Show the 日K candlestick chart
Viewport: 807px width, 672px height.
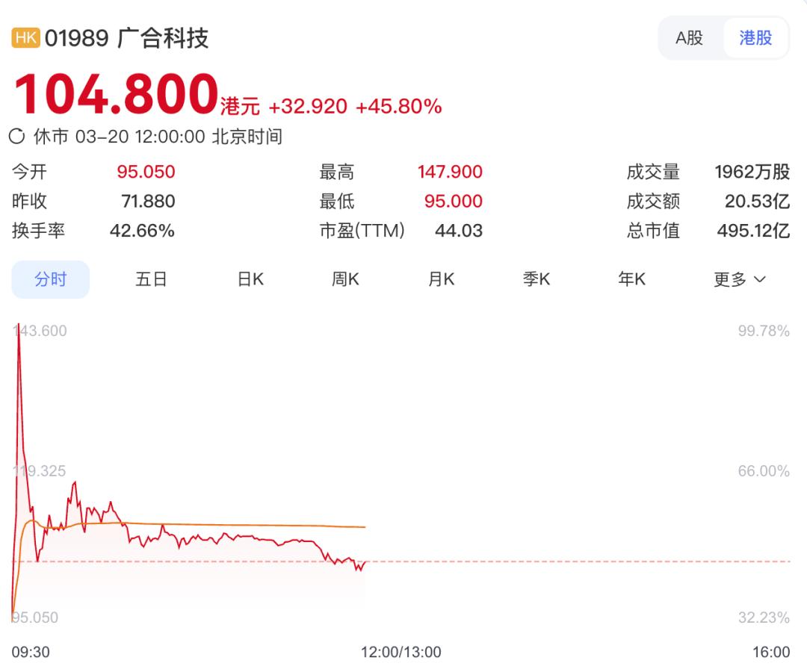pyautogui.click(x=250, y=279)
